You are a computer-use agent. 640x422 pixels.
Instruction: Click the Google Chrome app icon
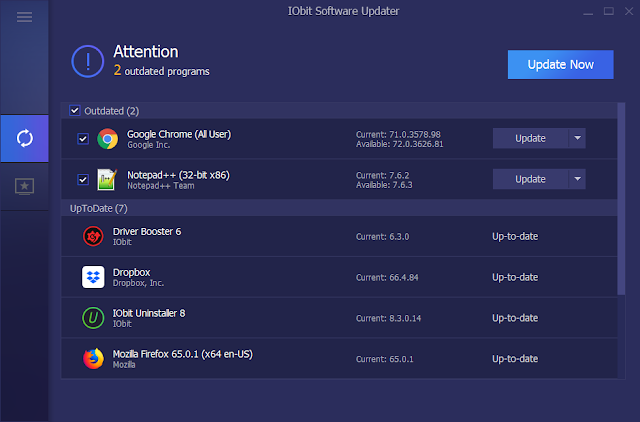click(x=107, y=139)
